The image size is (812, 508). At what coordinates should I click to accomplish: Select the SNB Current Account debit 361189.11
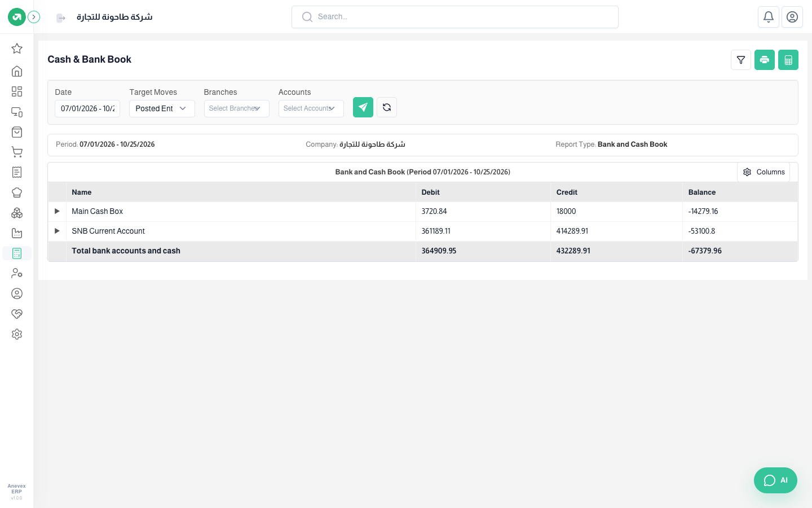[x=436, y=231]
